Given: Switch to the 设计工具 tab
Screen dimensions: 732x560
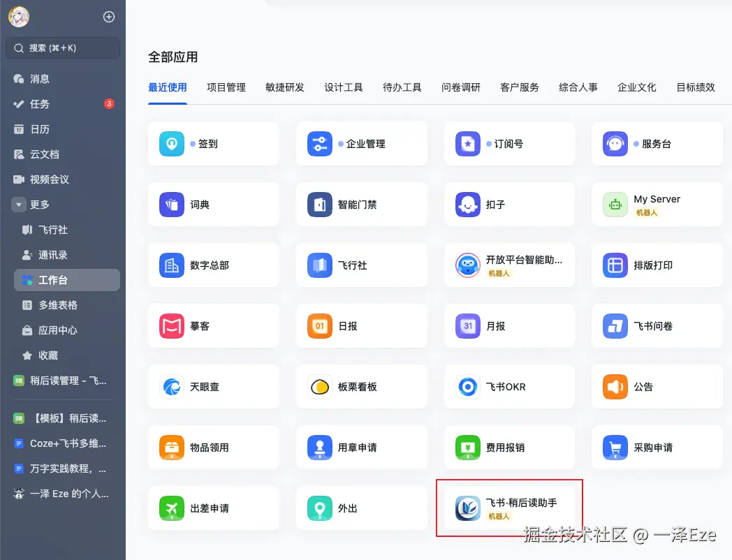Looking at the screenshot, I should click(x=344, y=87).
